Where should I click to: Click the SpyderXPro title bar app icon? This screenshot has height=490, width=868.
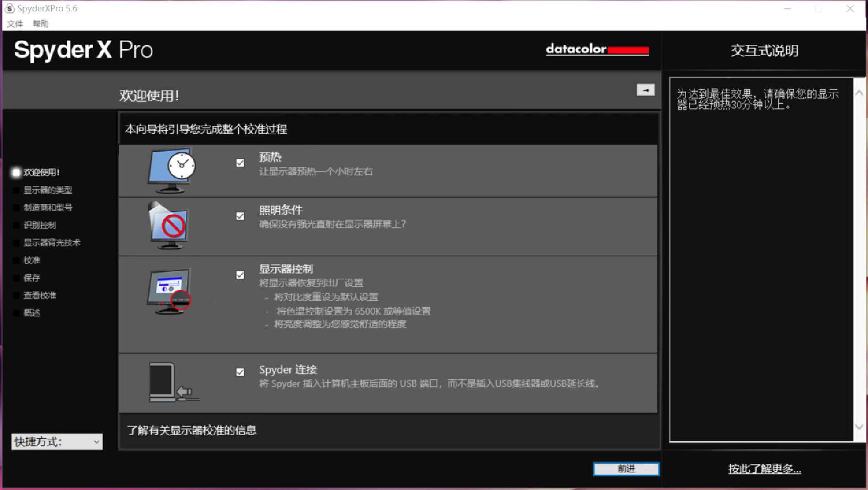9,9
